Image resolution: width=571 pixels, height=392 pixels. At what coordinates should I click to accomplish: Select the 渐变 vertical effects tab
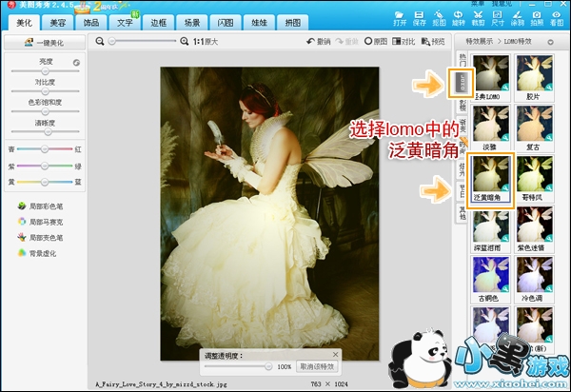point(463,126)
